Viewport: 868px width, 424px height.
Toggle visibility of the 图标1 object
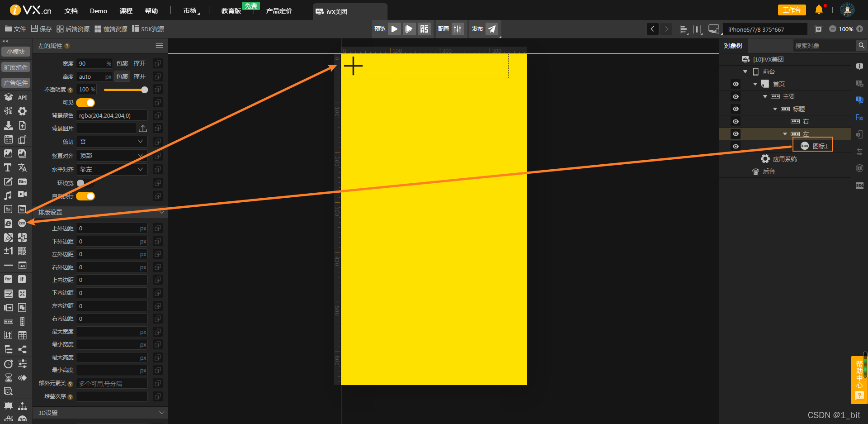736,146
